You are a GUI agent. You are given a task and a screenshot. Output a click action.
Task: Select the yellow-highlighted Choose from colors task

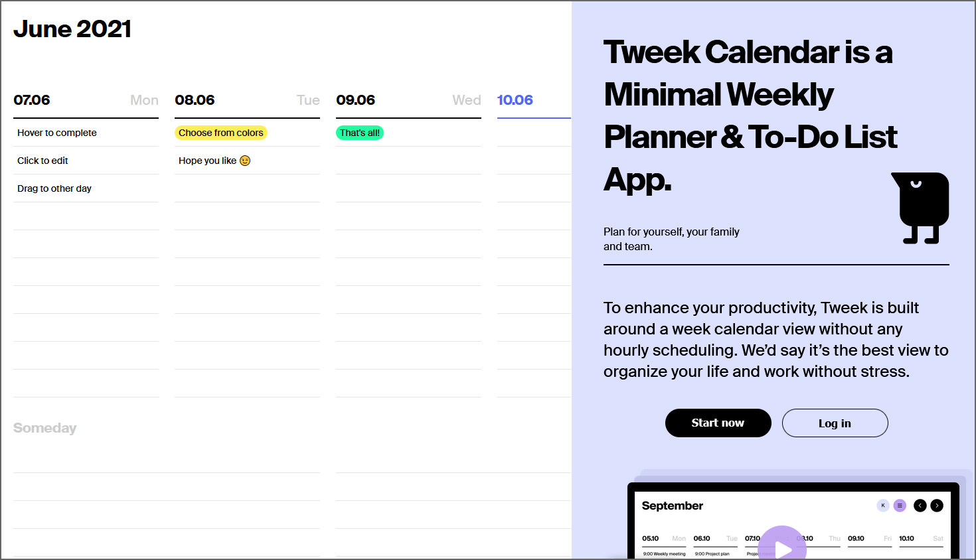click(220, 133)
